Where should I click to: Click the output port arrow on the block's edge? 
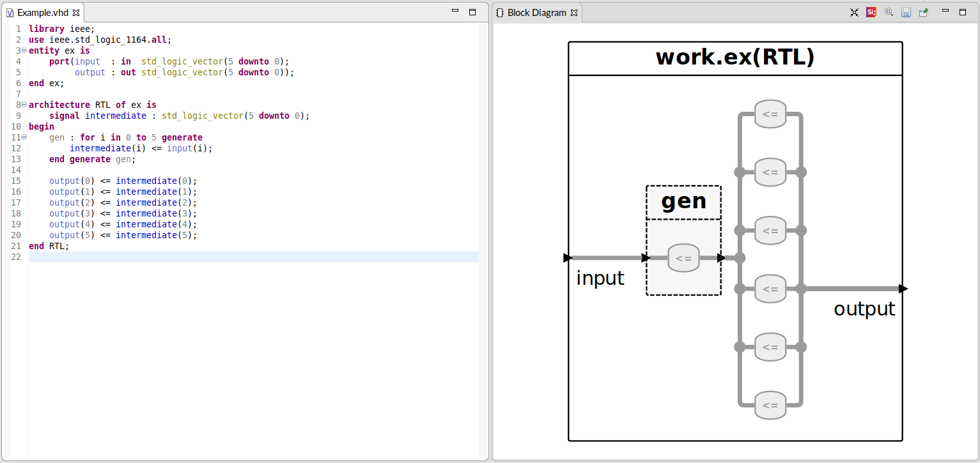[x=903, y=289]
